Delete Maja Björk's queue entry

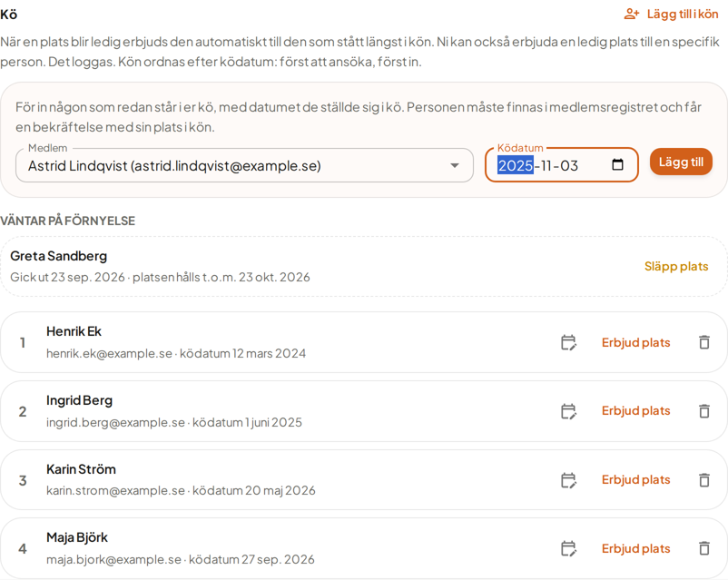(704, 548)
